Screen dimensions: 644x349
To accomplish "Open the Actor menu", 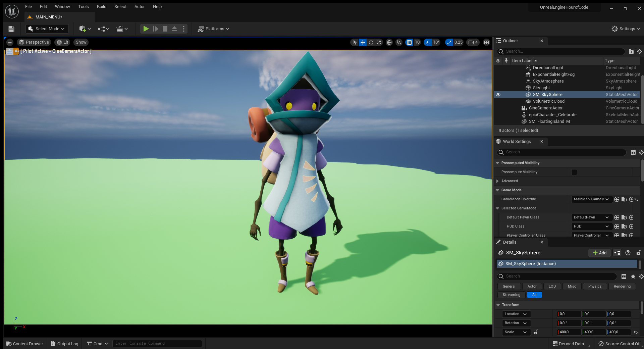I will (x=140, y=7).
